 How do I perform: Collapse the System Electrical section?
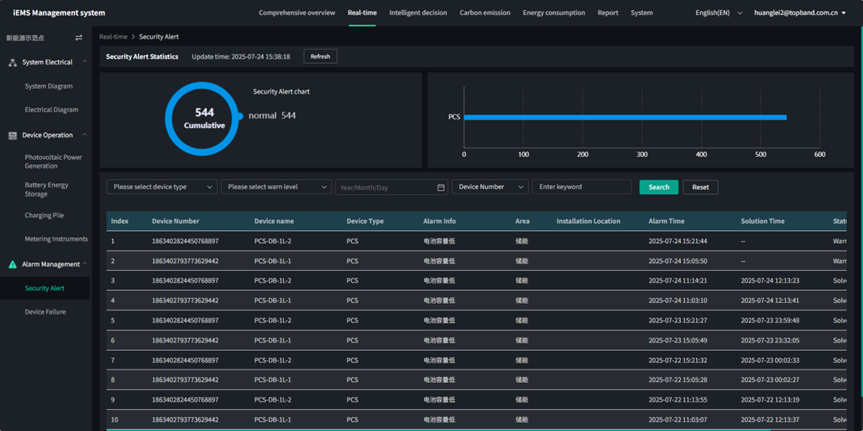click(x=85, y=62)
